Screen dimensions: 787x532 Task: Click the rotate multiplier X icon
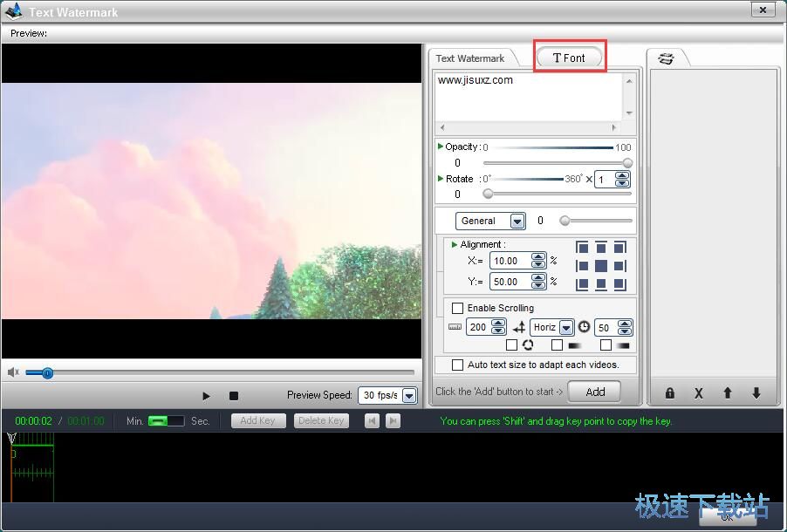tap(589, 179)
